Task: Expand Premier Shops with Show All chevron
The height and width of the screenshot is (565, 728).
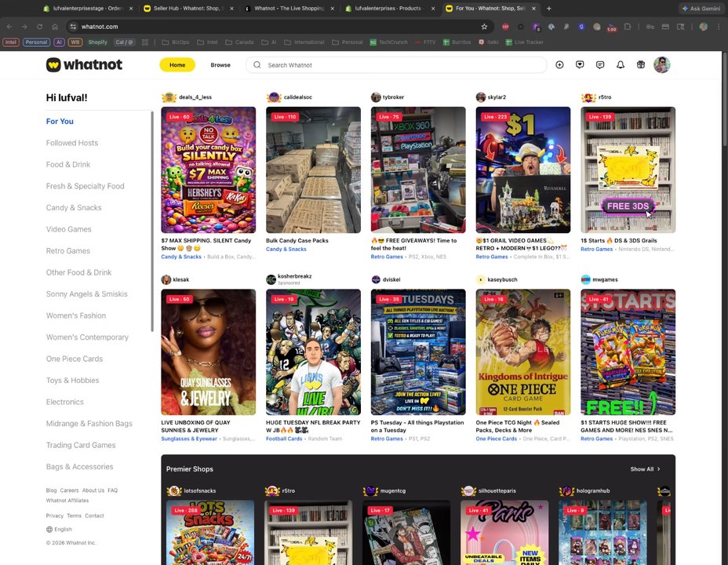Action: pyautogui.click(x=645, y=469)
